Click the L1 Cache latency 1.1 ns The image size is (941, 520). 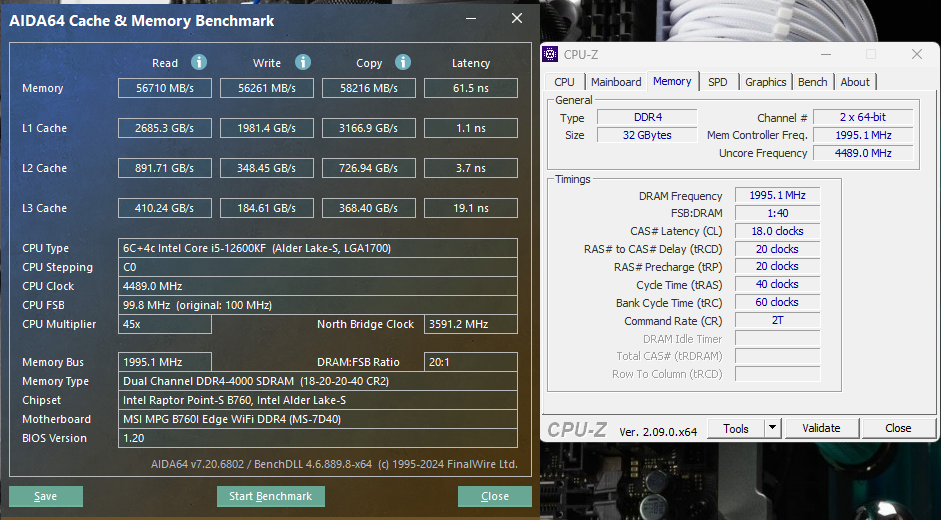point(470,128)
